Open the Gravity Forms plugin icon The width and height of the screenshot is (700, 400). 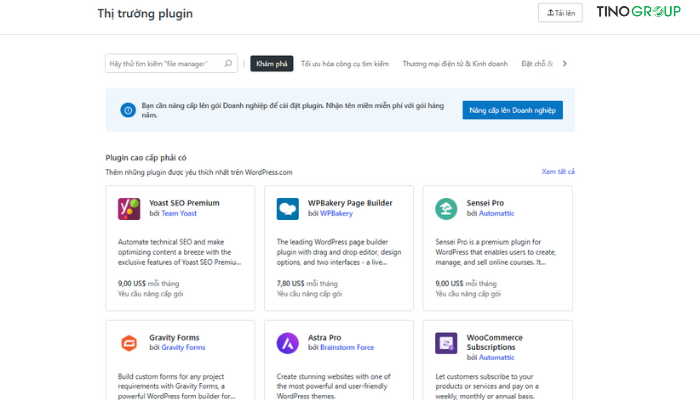click(129, 343)
